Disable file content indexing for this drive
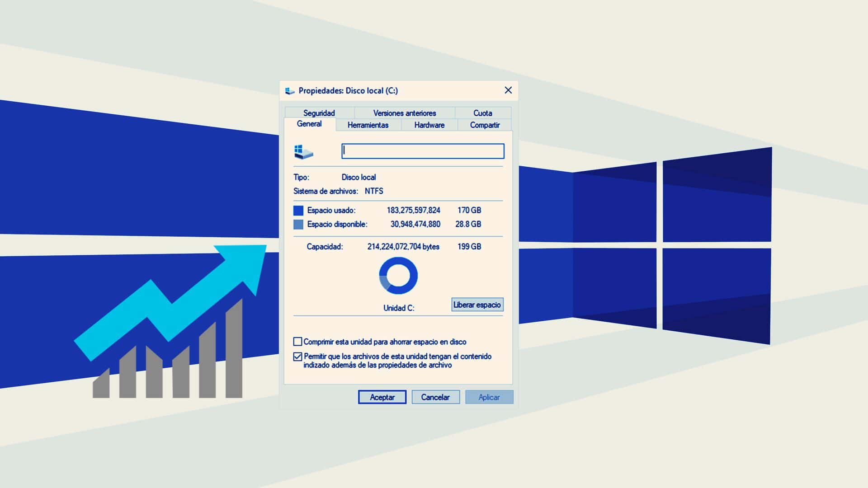 click(298, 357)
